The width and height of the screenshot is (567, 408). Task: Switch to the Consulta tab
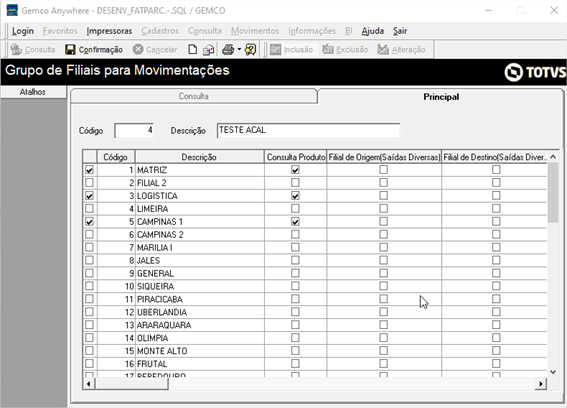point(194,96)
